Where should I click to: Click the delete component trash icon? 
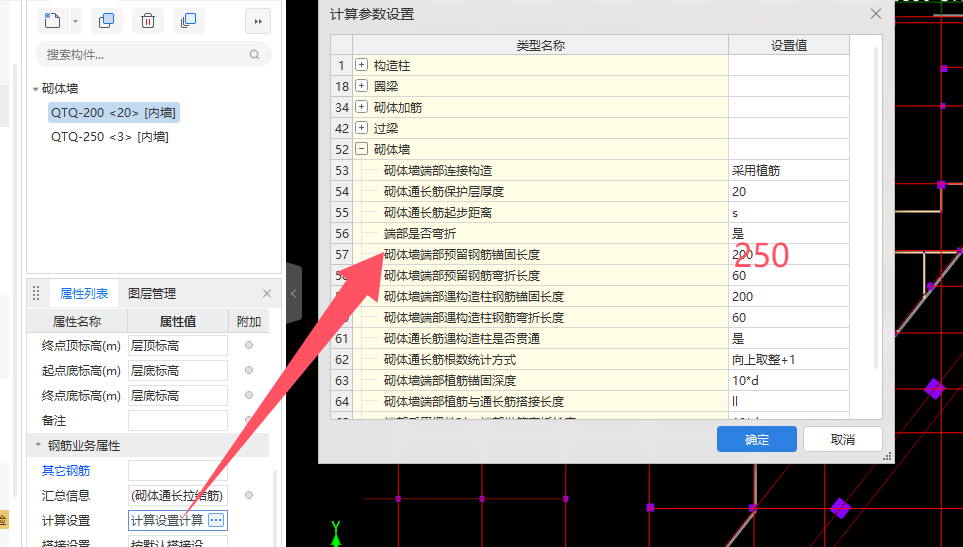click(x=147, y=21)
